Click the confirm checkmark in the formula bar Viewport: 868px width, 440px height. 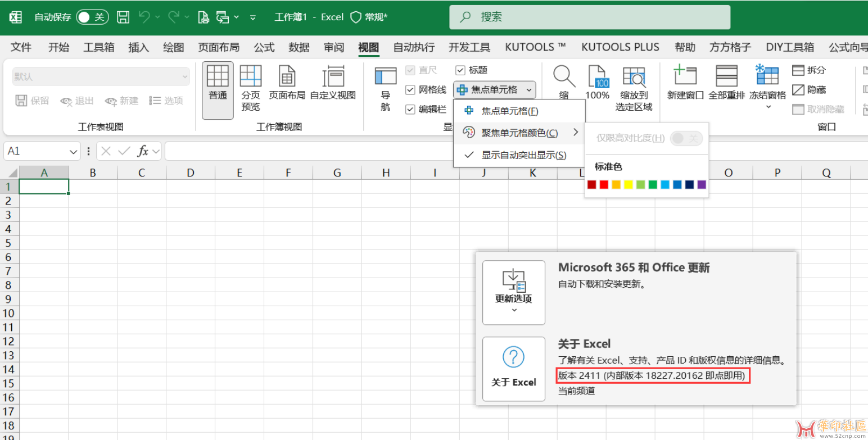click(124, 151)
